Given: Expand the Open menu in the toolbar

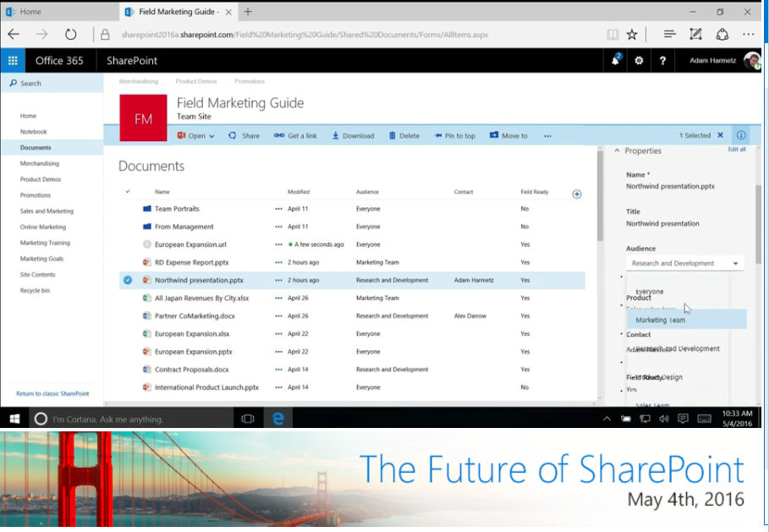Looking at the screenshot, I should pyautogui.click(x=195, y=134).
